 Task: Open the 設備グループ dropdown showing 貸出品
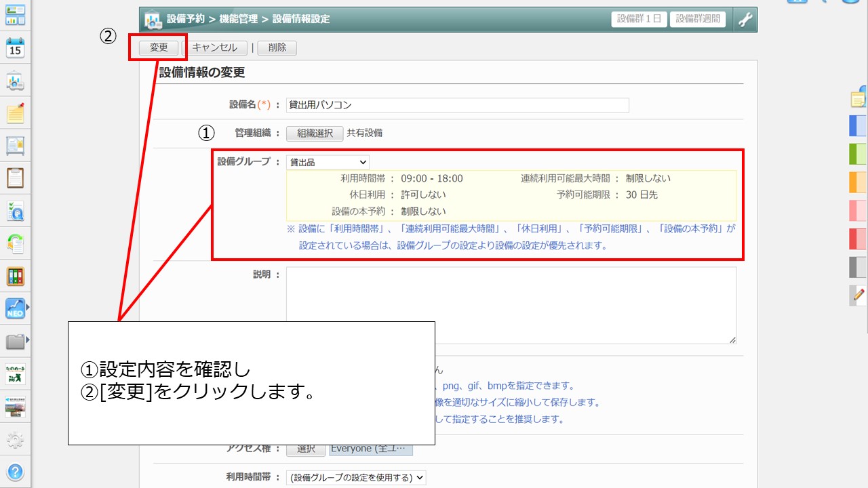[x=328, y=162]
